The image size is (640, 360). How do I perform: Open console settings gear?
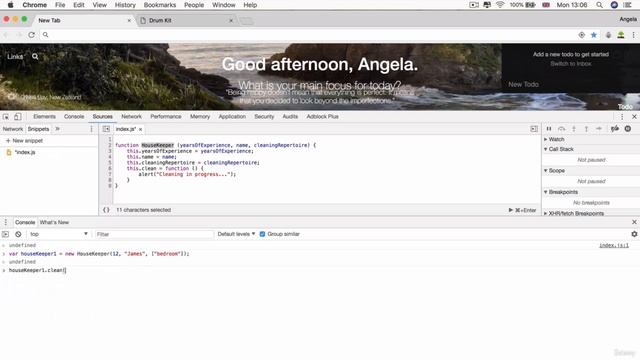(634, 234)
